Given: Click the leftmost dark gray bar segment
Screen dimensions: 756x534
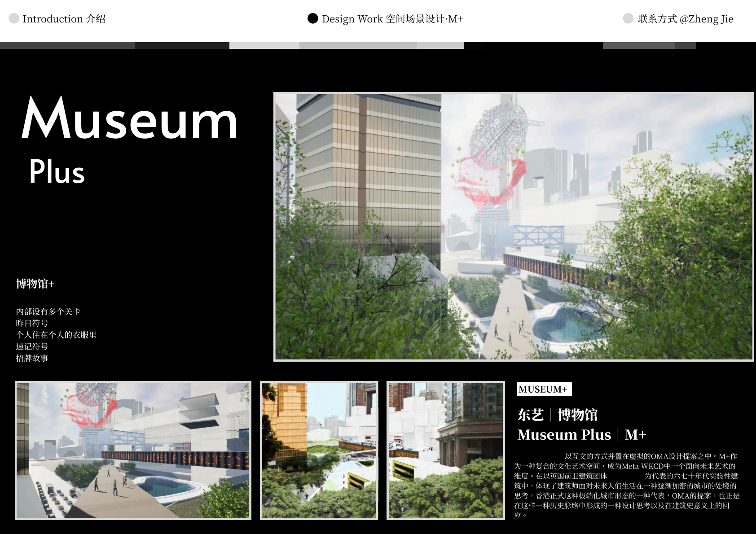Looking at the screenshot, I should click(x=67, y=45).
